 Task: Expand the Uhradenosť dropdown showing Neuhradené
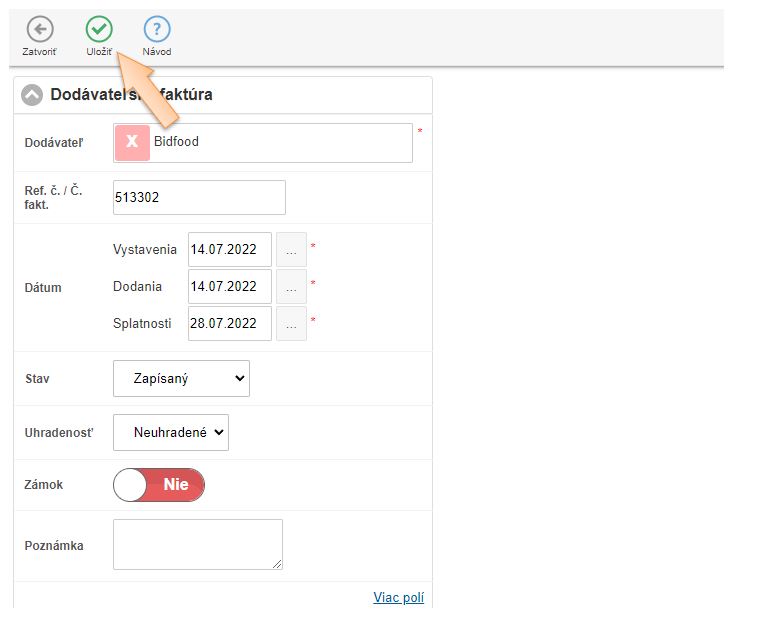coord(171,433)
